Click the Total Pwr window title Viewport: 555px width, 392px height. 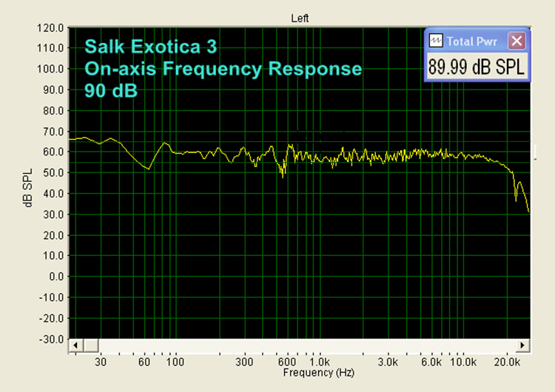click(472, 41)
